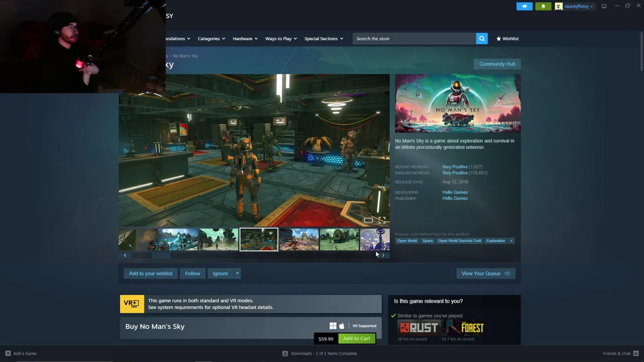Click View Your Queue
The width and height of the screenshot is (644, 362).
486,274
